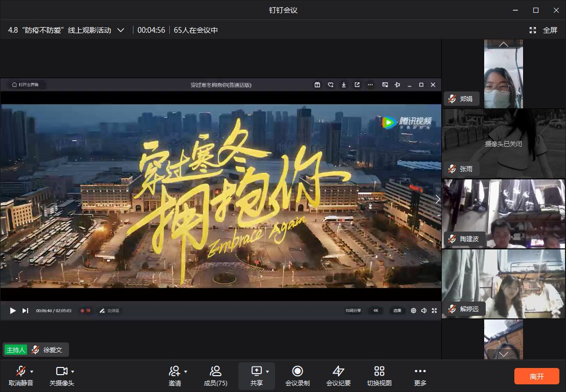Viewport: 566px width, 392px height.
Task: Open the 成员(75) members panel
Action: pos(215,376)
